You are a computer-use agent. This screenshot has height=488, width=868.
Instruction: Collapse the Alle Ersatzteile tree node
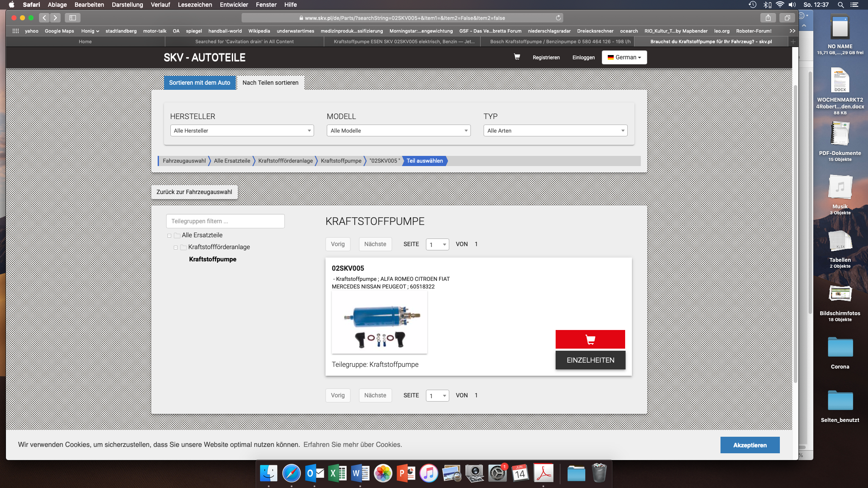169,236
